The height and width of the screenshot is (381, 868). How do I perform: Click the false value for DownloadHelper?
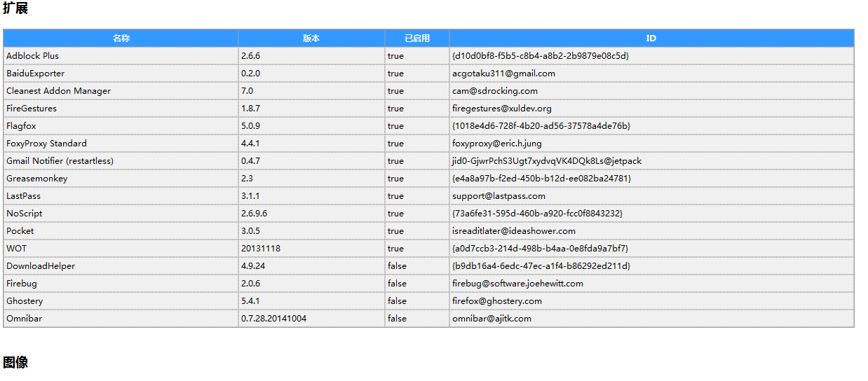coord(417,266)
